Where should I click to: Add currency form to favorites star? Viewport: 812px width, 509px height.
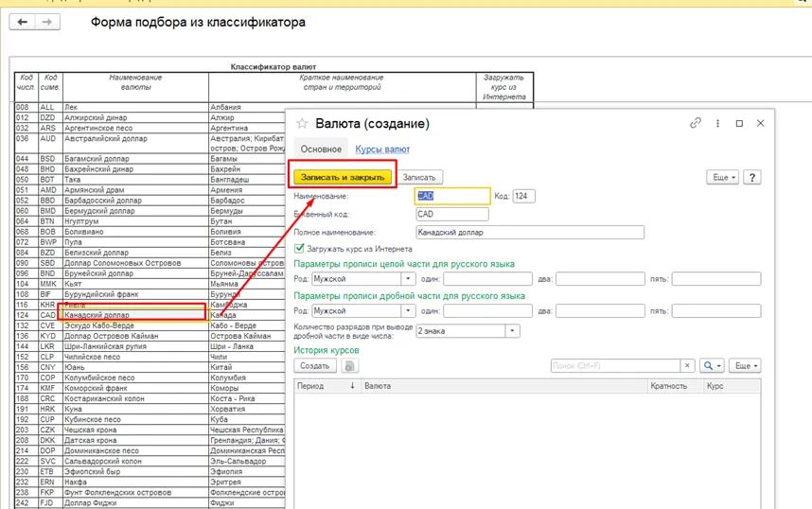tap(302, 123)
